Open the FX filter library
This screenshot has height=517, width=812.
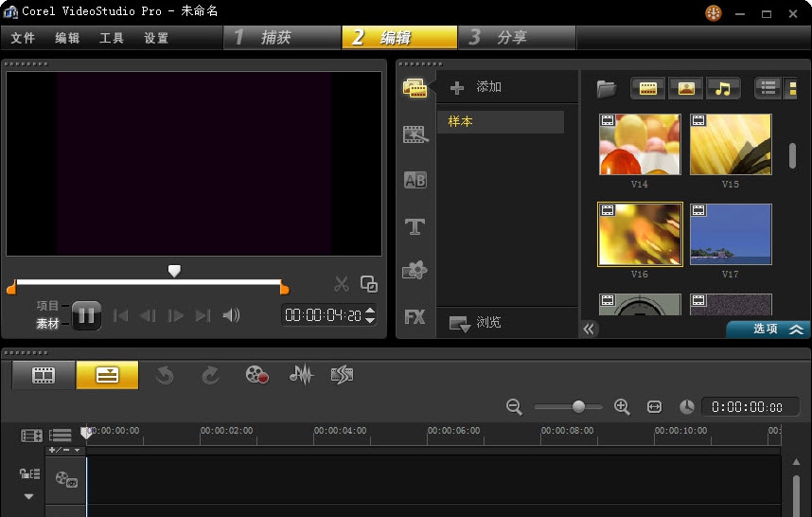coord(415,317)
